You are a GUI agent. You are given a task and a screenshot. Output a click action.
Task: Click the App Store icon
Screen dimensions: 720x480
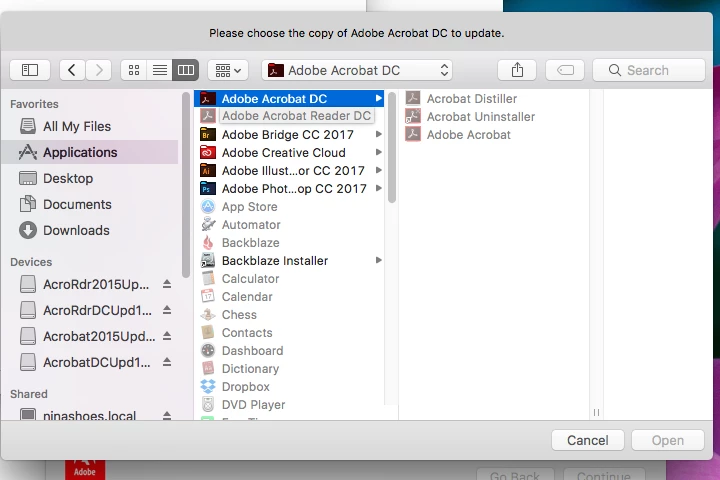tap(208, 206)
